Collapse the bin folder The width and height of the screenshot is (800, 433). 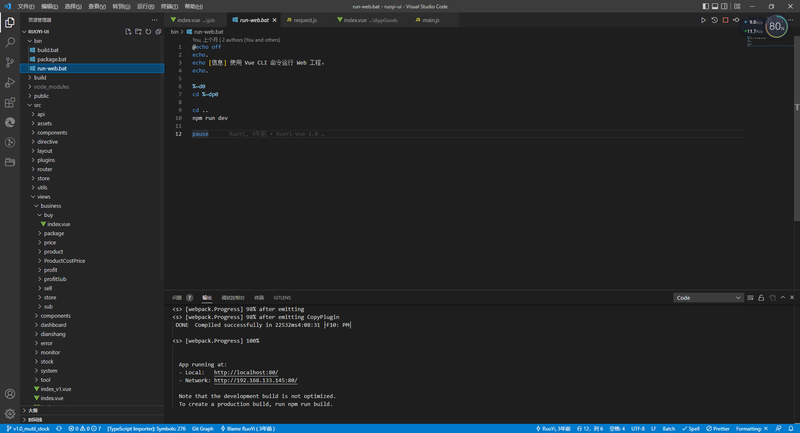tap(92, 41)
